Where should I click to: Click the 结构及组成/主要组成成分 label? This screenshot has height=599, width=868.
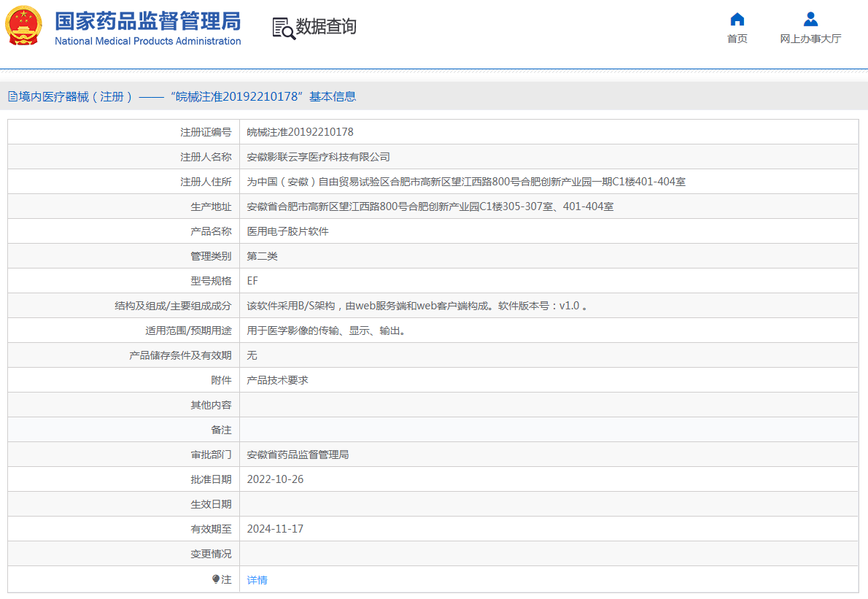tap(174, 306)
